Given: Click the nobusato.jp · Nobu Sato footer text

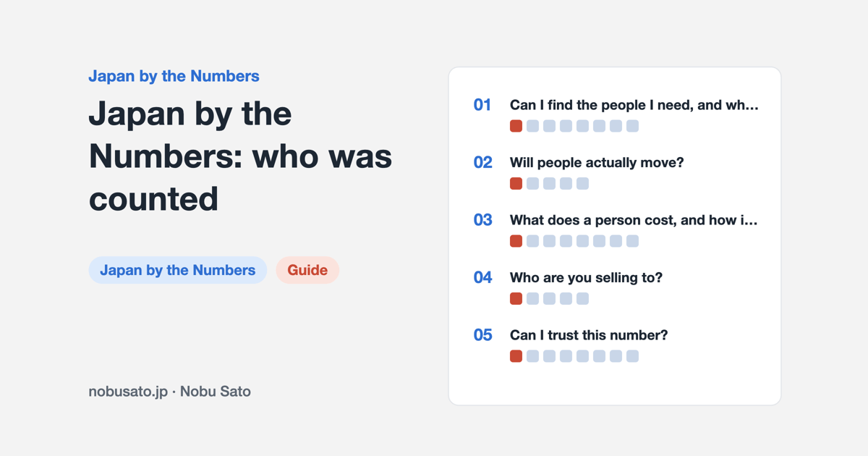Looking at the screenshot, I should 170,392.
